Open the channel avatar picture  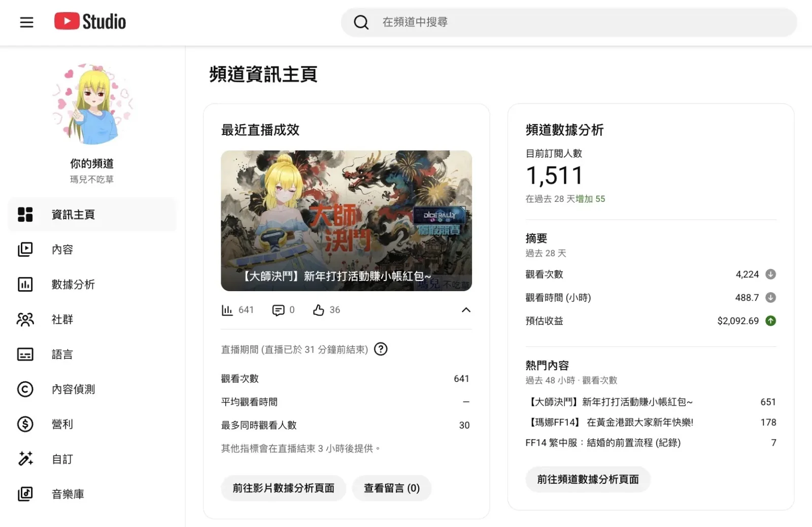tap(92, 104)
